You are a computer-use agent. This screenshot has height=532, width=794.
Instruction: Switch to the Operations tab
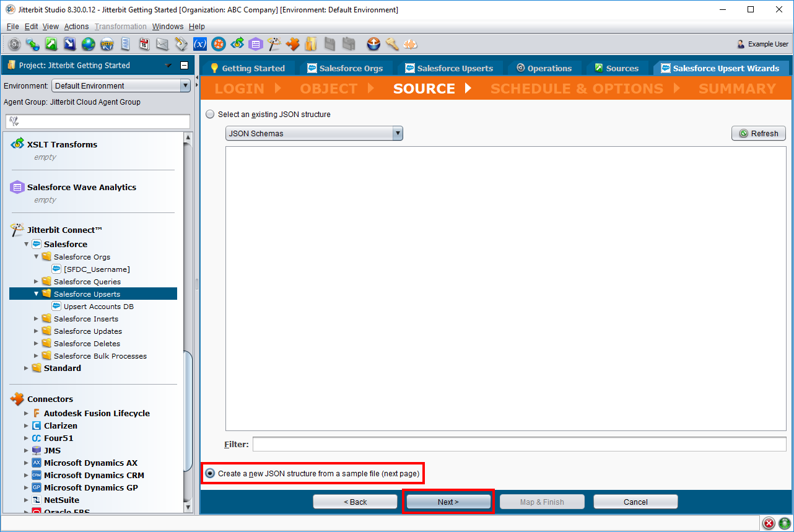(x=544, y=68)
